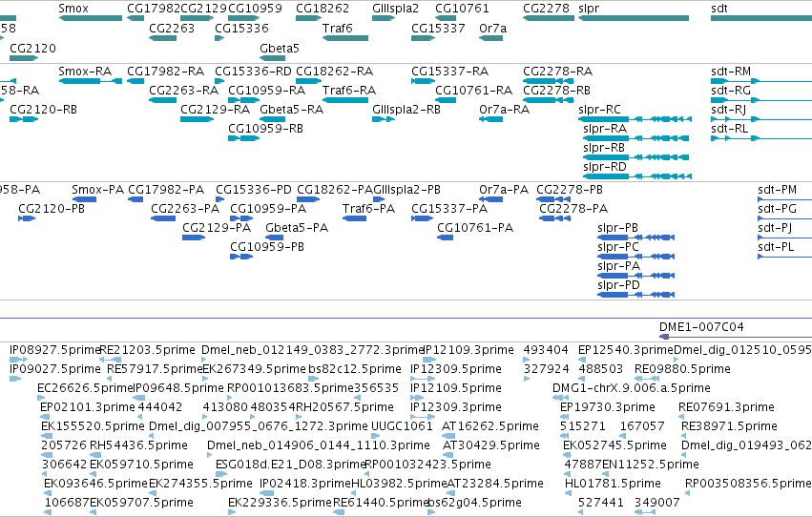Click the RH54436.5prime EST label
The width and height of the screenshot is (812, 517).
[138, 445]
